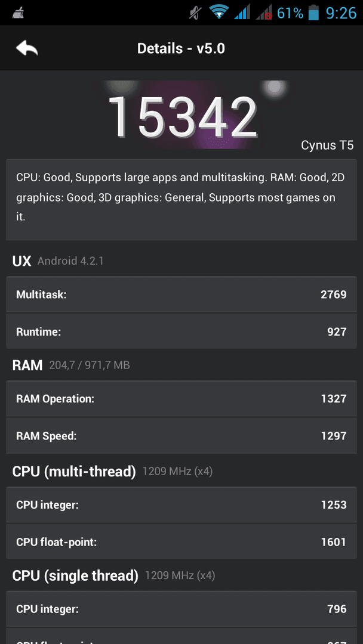Image resolution: width=363 pixels, height=644 pixels.
Task: Tap the muted sound status icon
Action: [196, 13]
